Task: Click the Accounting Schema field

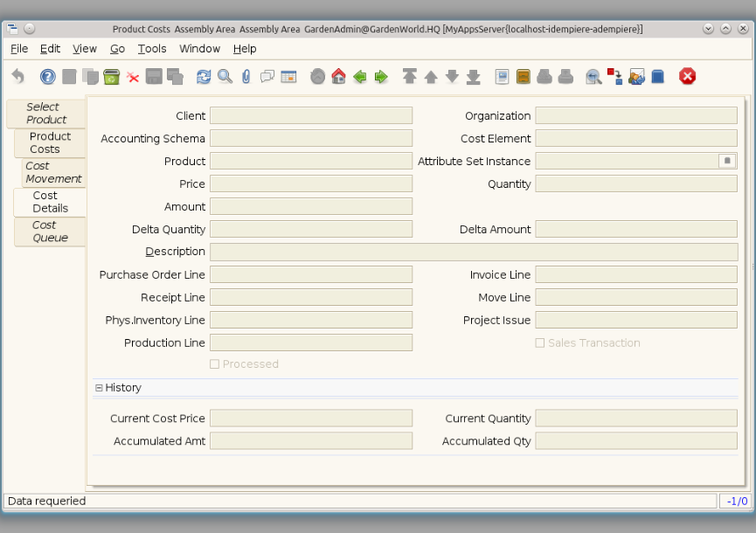Action: click(311, 138)
